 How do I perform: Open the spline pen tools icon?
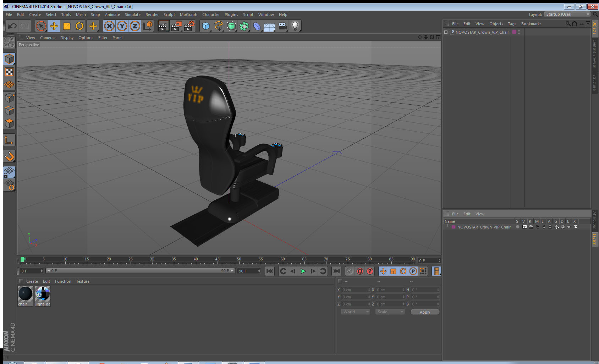click(x=219, y=26)
